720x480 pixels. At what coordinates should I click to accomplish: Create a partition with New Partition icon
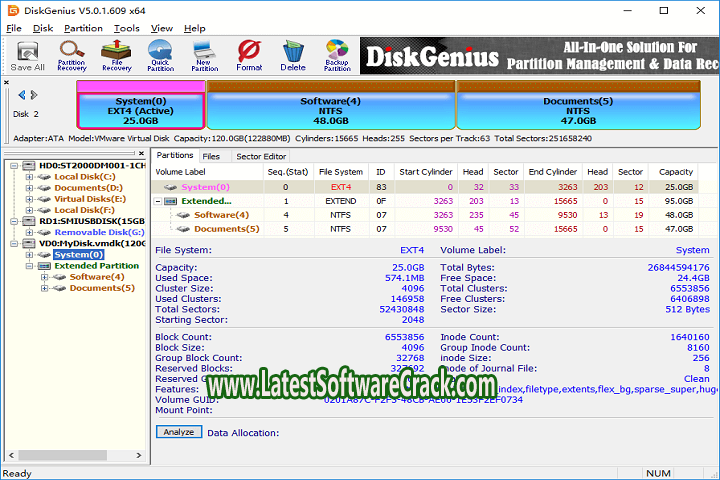[205, 55]
